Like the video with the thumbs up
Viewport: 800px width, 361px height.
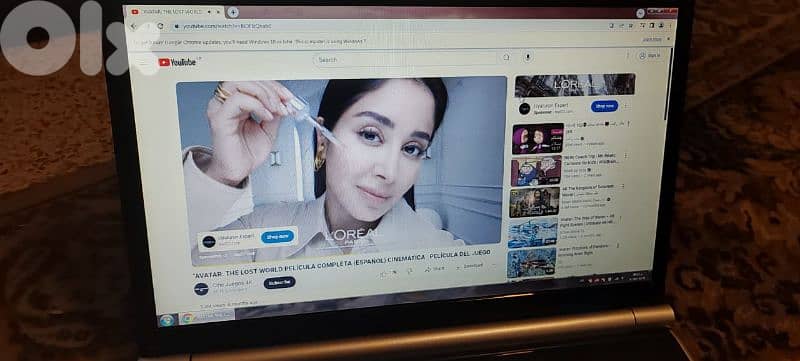click(385, 274)
